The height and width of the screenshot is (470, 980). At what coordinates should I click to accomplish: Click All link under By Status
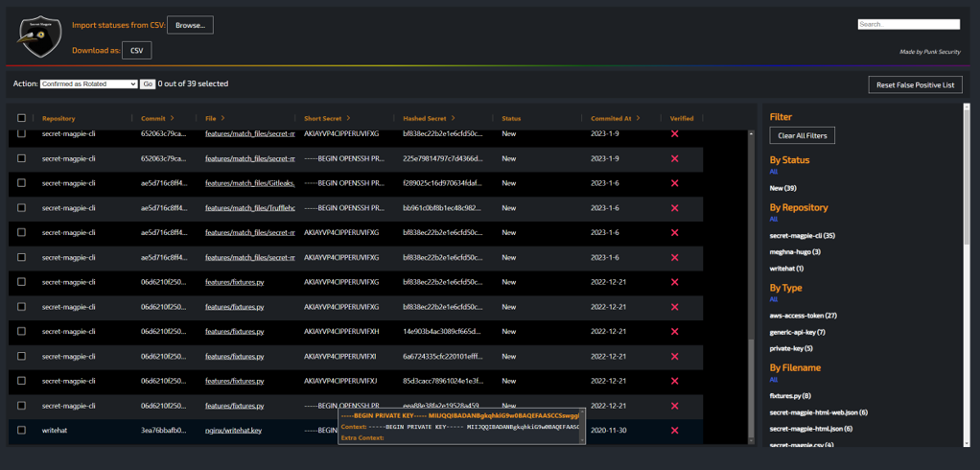pos(774,172)
